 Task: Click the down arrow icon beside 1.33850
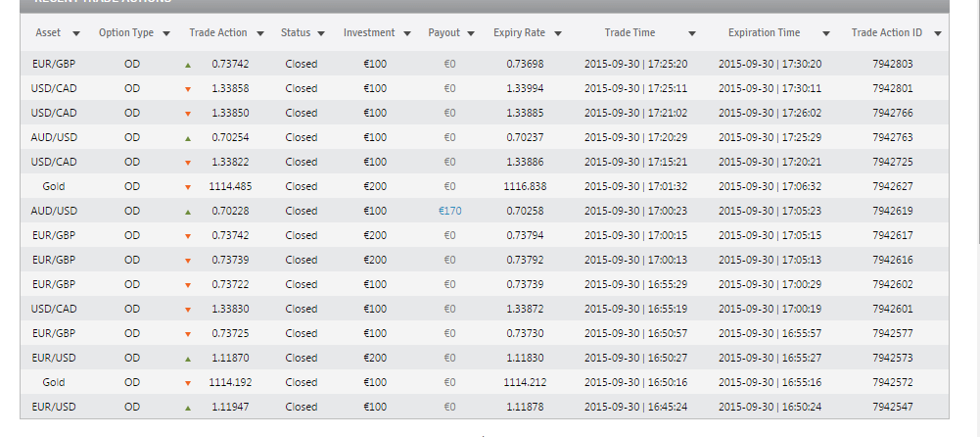point(187,114)
